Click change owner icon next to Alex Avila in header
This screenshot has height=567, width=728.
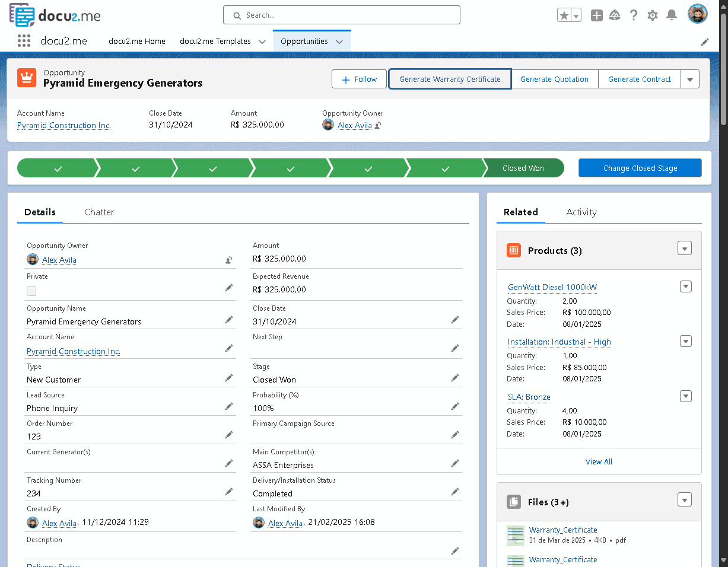[377, 125]
